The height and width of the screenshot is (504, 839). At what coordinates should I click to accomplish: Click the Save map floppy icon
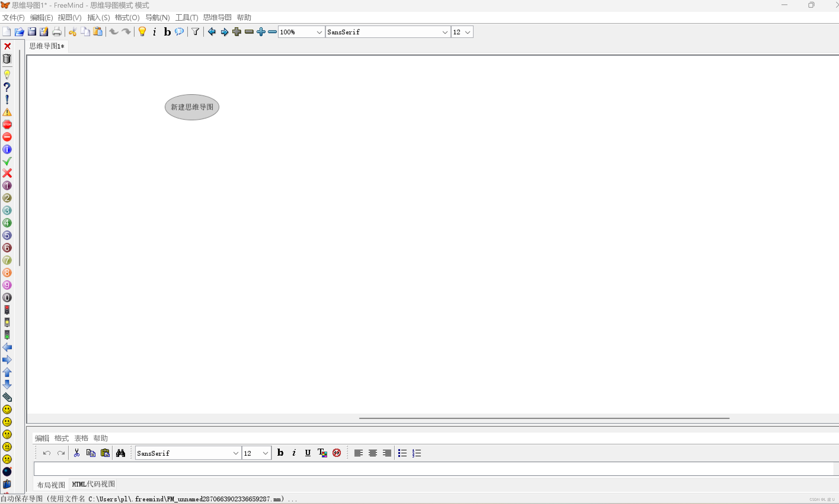pos(32,32)
